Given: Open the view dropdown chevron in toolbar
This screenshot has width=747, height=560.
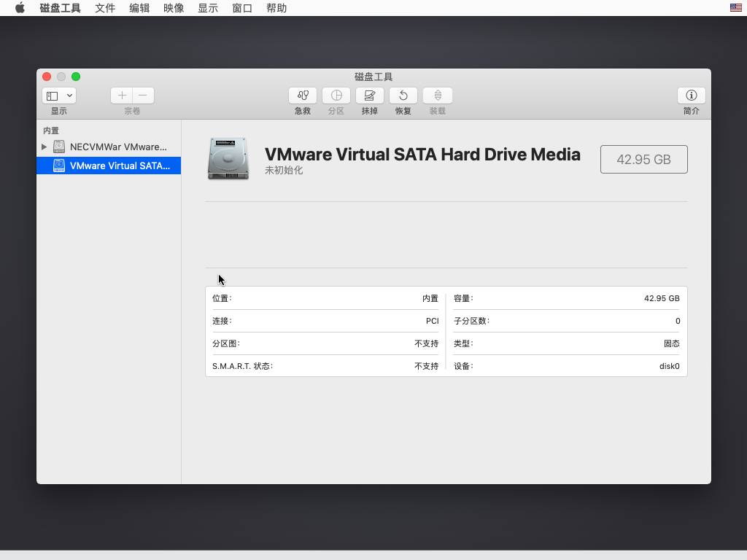Looking at the screenshot, I should click(x=69, y=96).
